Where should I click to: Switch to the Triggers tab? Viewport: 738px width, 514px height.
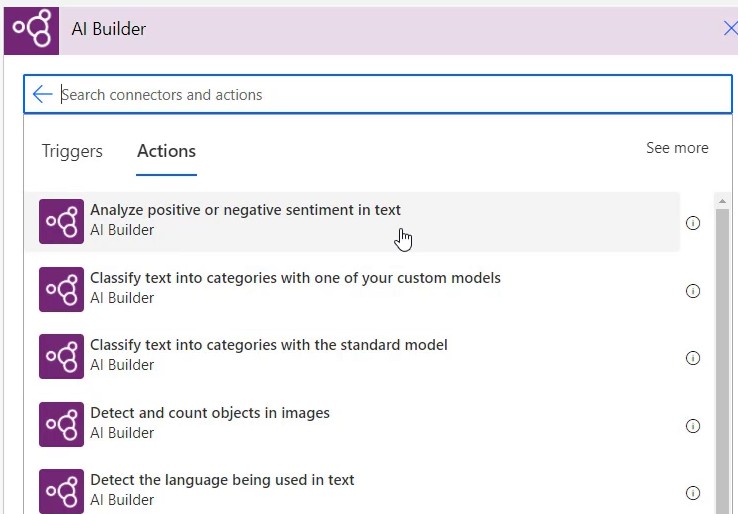[x=72, y=151]
